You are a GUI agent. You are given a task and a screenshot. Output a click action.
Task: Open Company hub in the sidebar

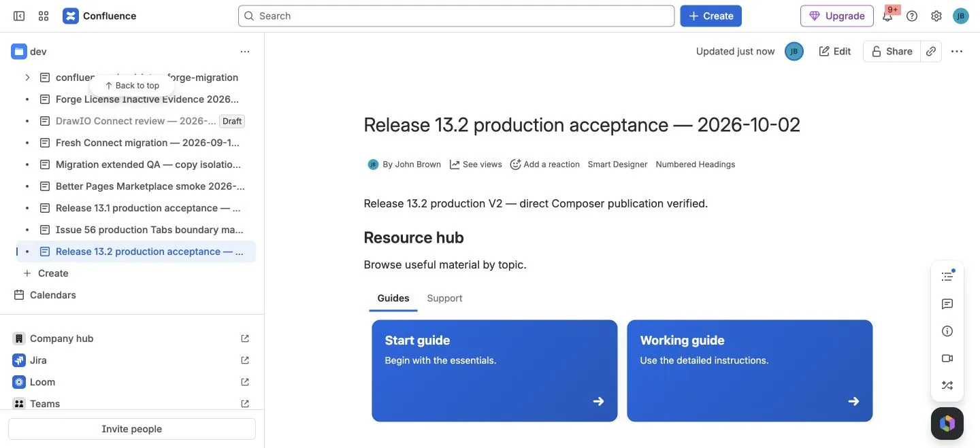[61, 339]
